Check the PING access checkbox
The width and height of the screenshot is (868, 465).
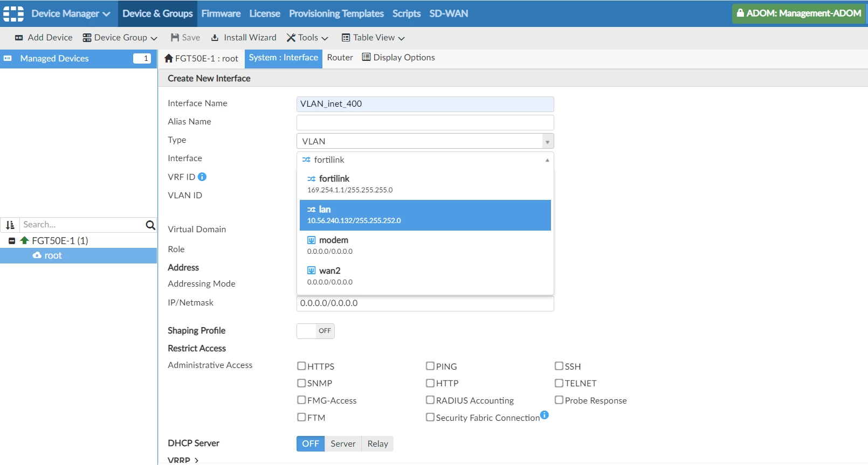430,366
